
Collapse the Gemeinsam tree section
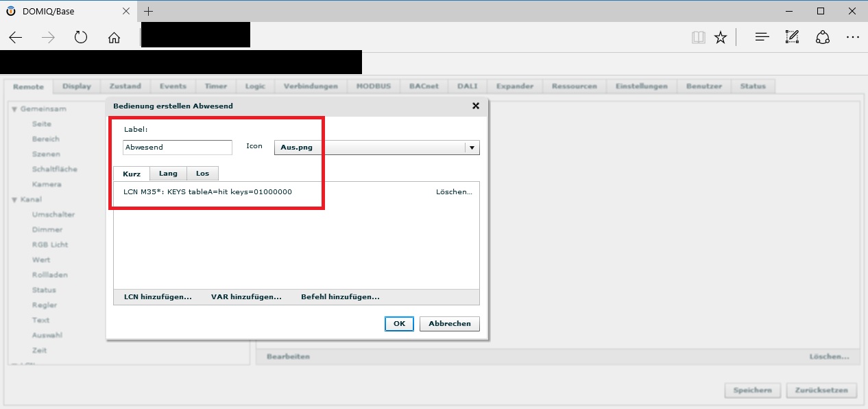pyautogui.click(x=14, y=109)
